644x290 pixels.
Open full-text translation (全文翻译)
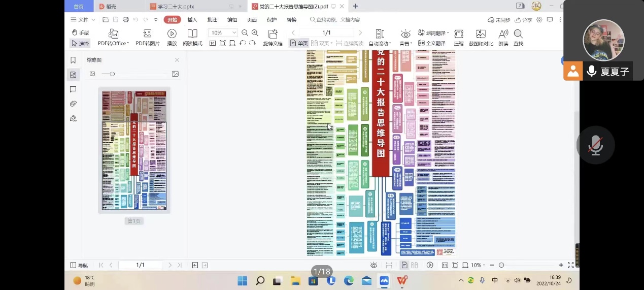point(431,43)
